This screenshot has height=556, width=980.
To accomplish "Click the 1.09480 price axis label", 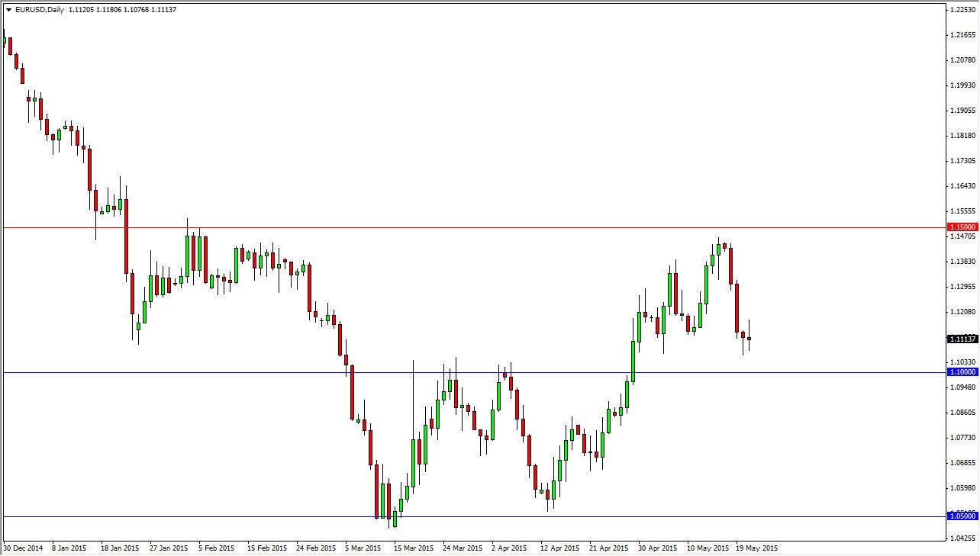I will click(x=963, y=387).
